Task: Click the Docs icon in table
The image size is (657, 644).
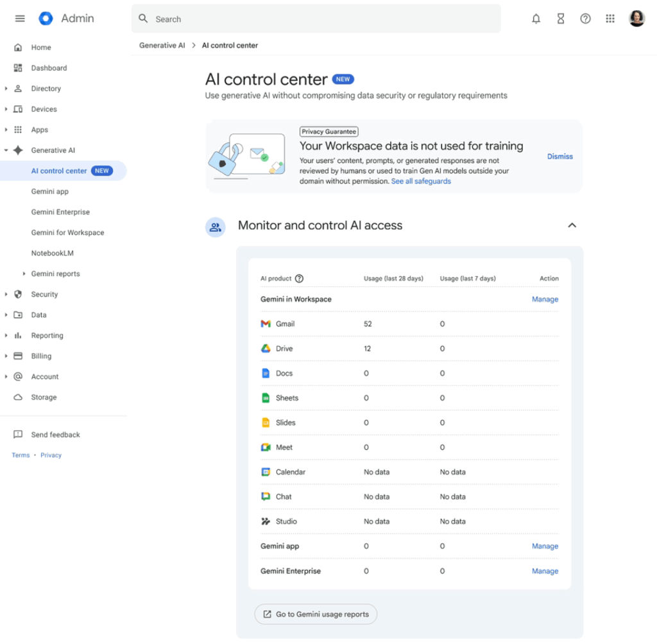Action: (266, 373)
